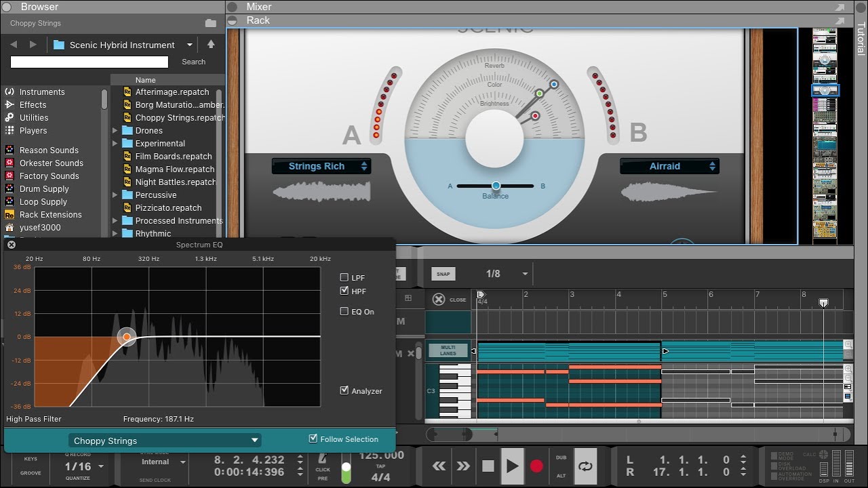868x488 pixels.
Task: Click the Rewind transport button
Action: pos(439,466)
